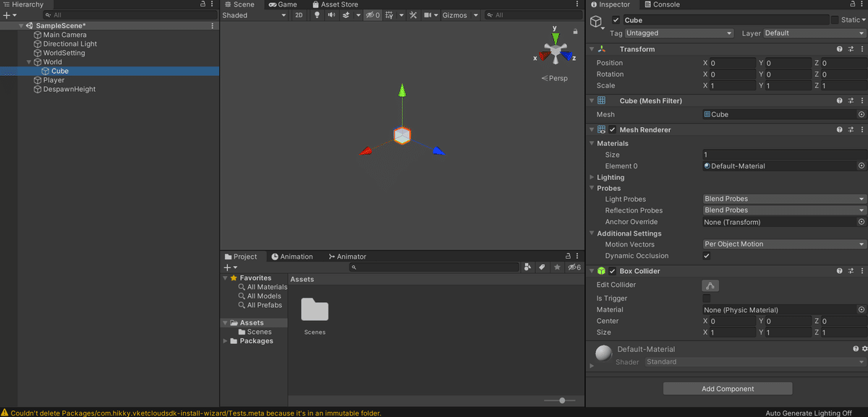Lock the Hierarchy panel
The width and height of the screenshot is (868, 417).
click(203, 4)
